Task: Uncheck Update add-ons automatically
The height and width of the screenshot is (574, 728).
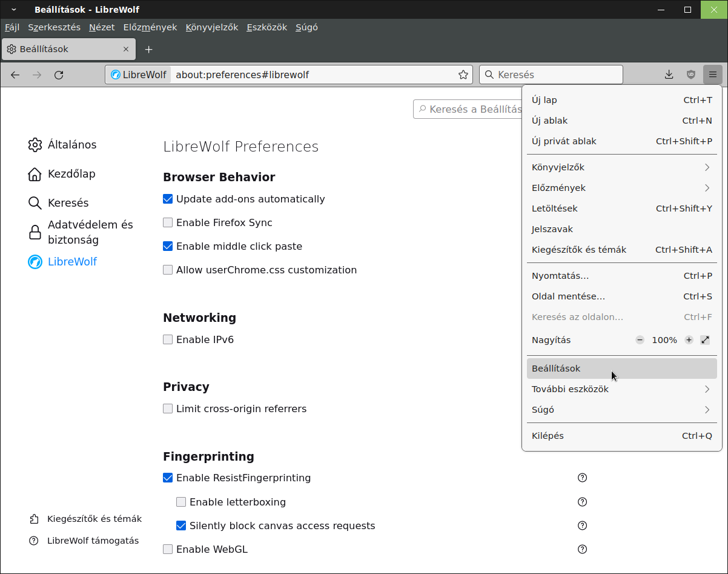Action: [x=168, y=199]
